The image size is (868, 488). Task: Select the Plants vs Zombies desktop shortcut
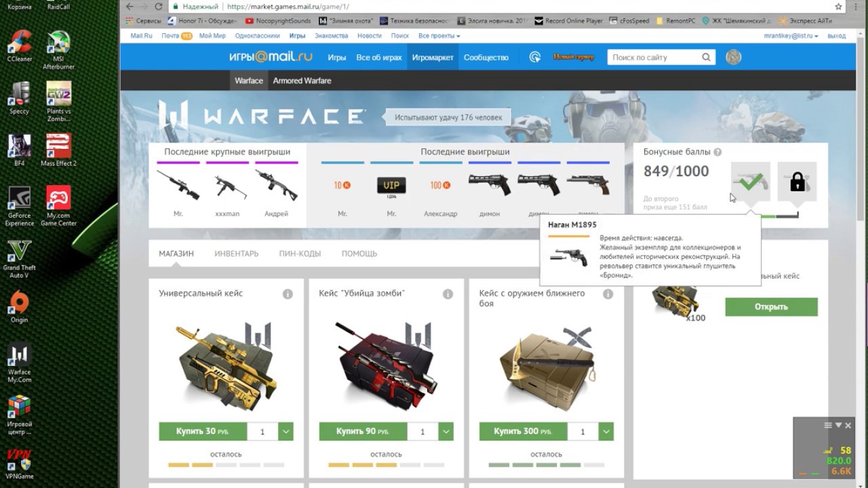pyautogui.click(x=58, y=102)
